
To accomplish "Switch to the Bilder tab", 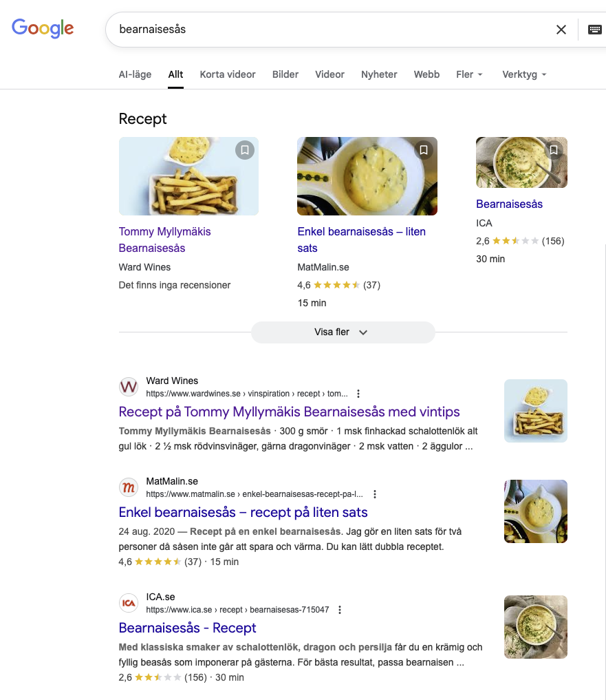I will [285, 74].
